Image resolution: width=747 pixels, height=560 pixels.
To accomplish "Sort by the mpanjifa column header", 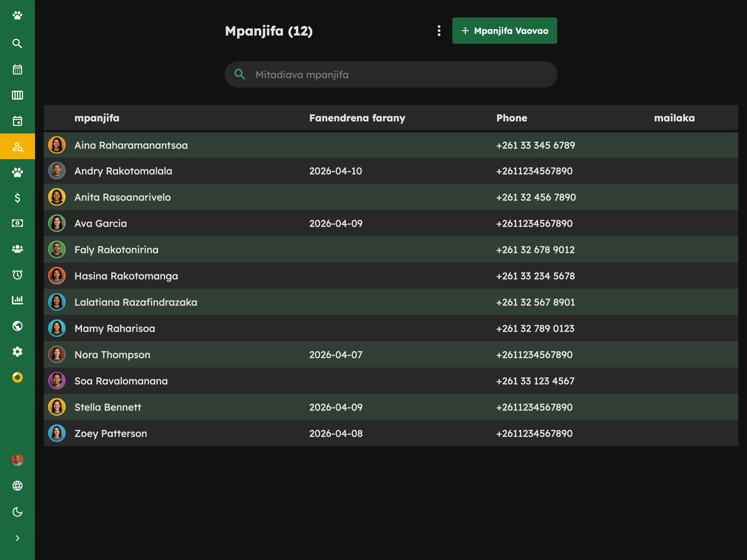I will pyautogui.click(x=97, y=118).
